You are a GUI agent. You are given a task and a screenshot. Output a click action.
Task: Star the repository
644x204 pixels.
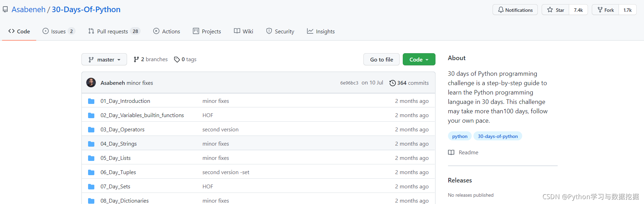click(x=556, y=10)
